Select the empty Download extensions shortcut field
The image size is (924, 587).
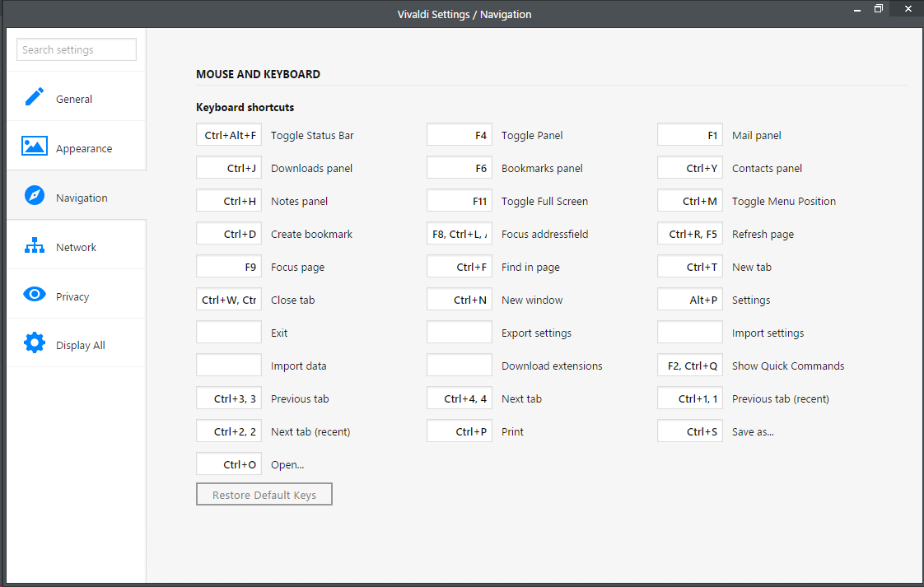tap(459, 366)
